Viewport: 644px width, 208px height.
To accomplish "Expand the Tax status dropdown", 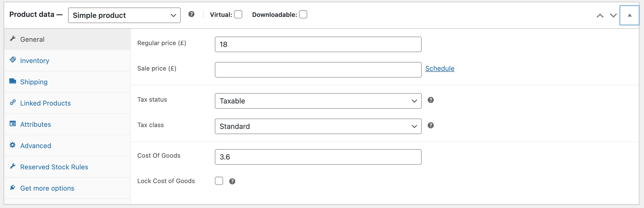I will (x=318, y=101).
